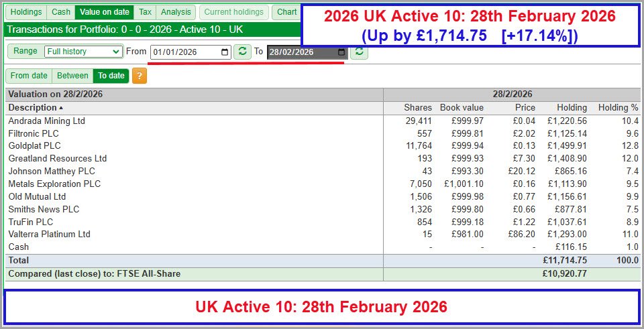Click Cash holding value £116.15
The height and width of the screenshot is (329, 644).
(570, 247)
